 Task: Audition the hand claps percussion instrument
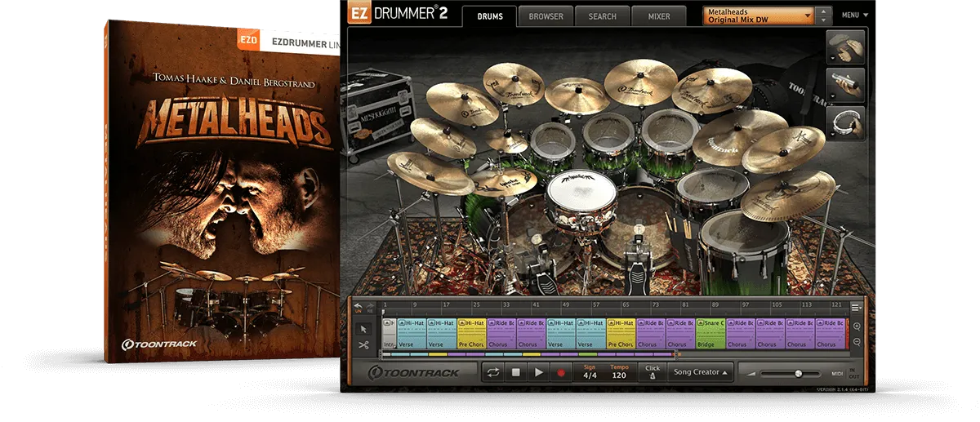pyautogui.click(x=846, y=47)
